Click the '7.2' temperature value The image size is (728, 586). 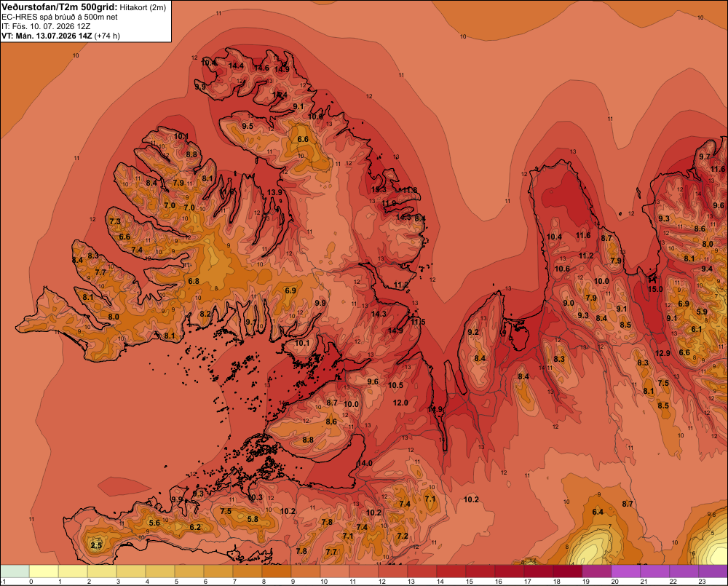[403, 536]
